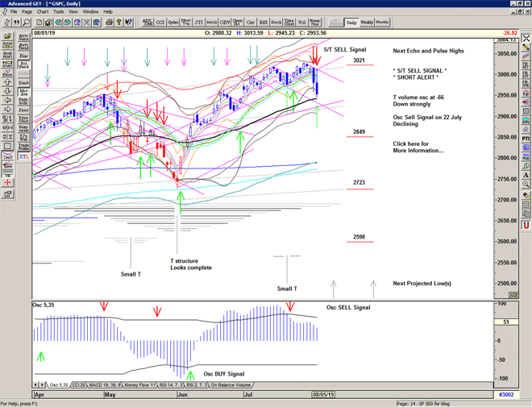Open the Tools menu
532x407 pixels.
(x=58, y=11)
